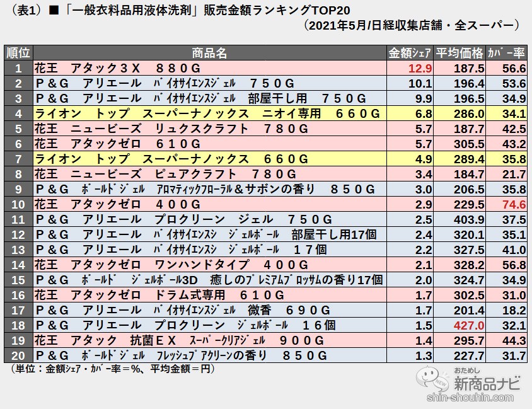The image size is (532, 409).
Task: Click the 単位 footnote below the table
Action: pyautogui.click(x=112, y=369)
